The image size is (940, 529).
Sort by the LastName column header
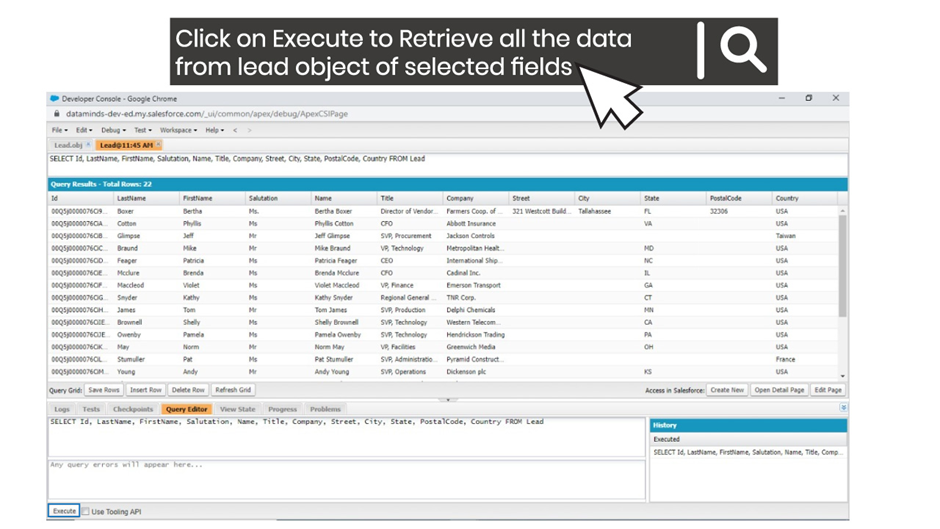pos(146,198)
